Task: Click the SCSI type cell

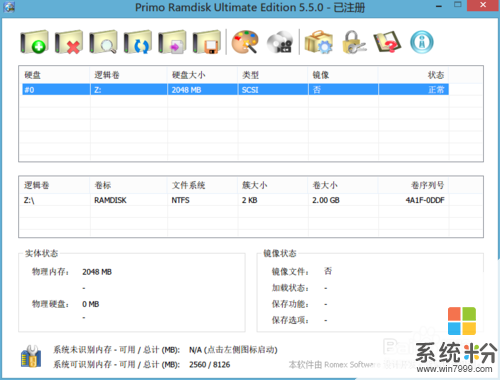Action: click(x=273, y=90)
